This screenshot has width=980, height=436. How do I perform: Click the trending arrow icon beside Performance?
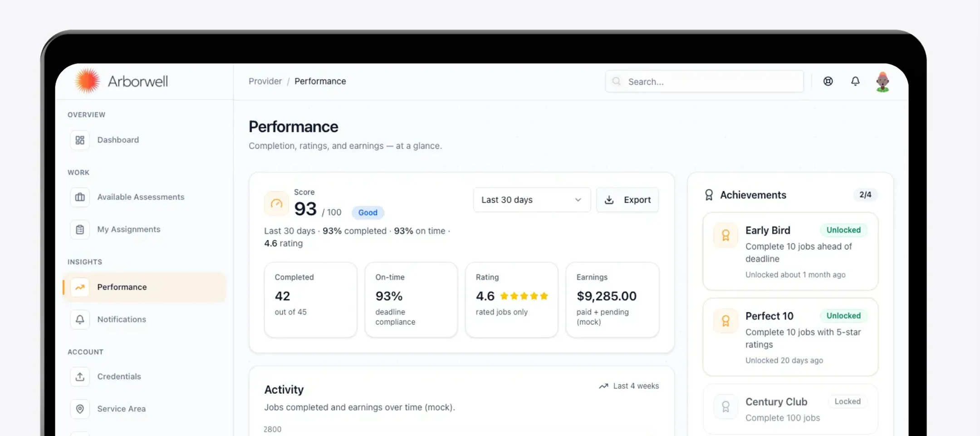point(80,287)
